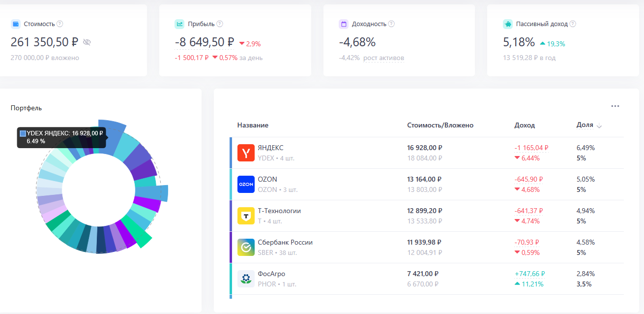
Task: Open the Сбербанк России asset name
Action: 285,242
